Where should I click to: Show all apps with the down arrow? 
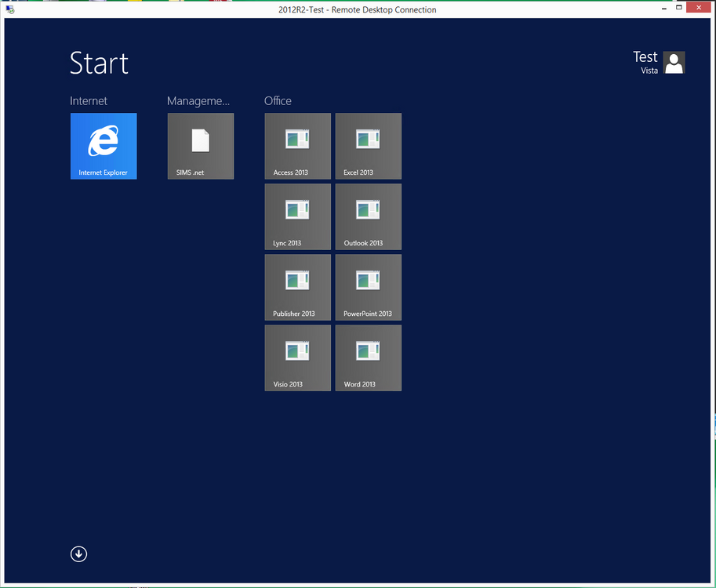78,554
